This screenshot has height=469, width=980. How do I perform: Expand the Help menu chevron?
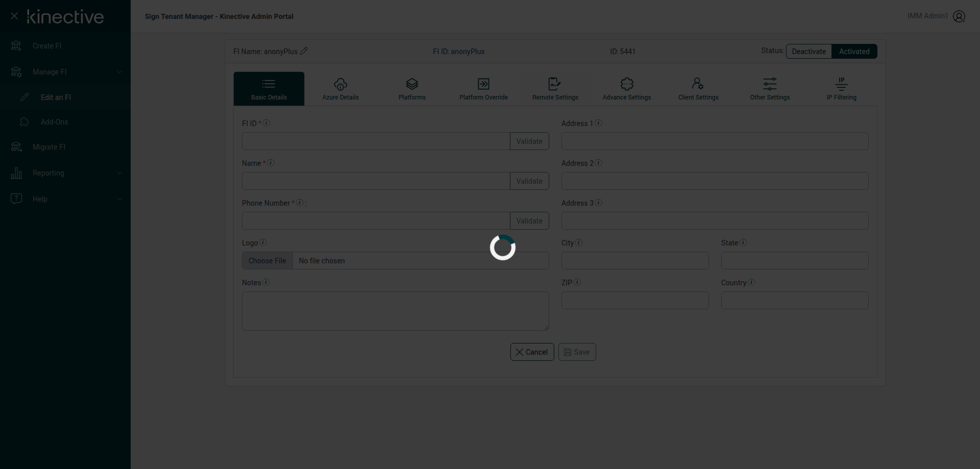[119, 199]
